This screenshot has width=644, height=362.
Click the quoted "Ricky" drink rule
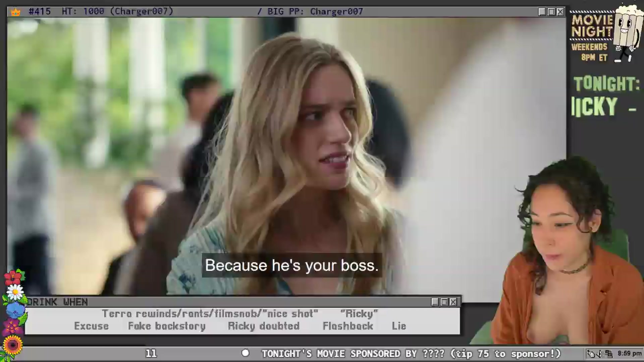(359, 313)
